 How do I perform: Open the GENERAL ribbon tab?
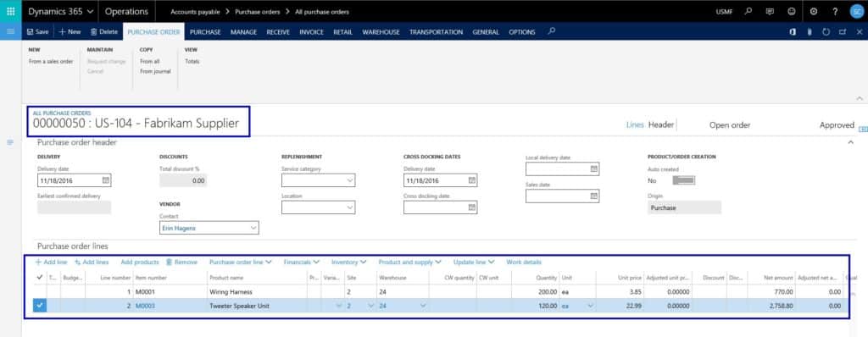point(486,32)
